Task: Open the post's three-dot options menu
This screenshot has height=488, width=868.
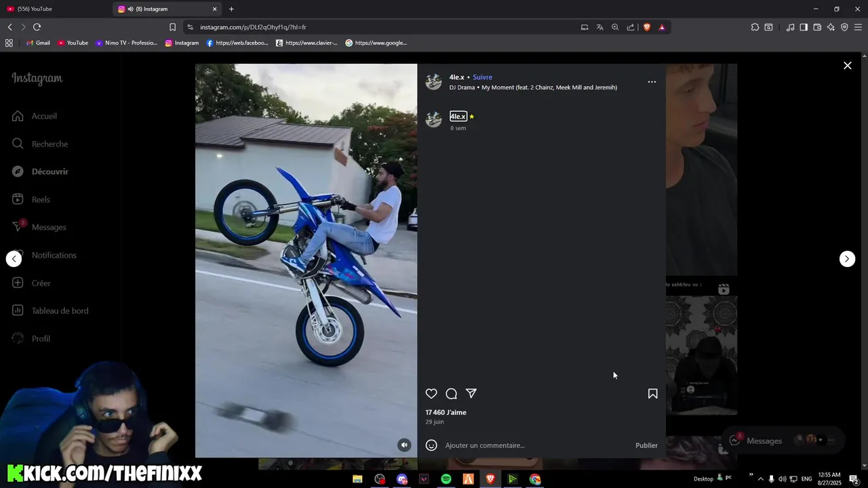Action: pyautogui.click(x=652, y=82)
